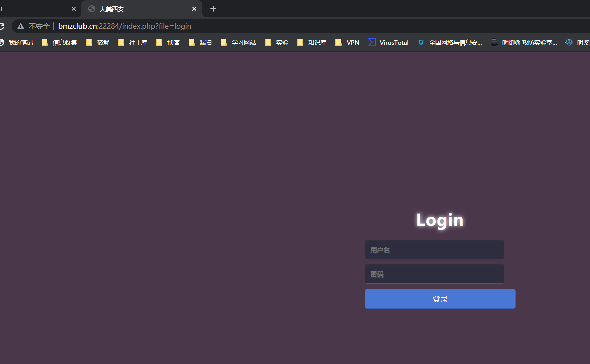
Task: Close the 大美西安 tab
Action: tap(194, 9)
